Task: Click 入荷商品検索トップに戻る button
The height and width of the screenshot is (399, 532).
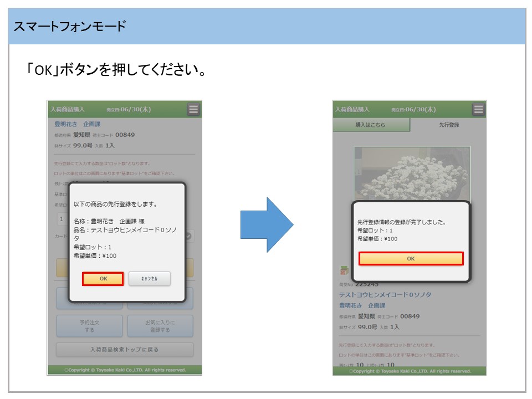Action: 125,350
